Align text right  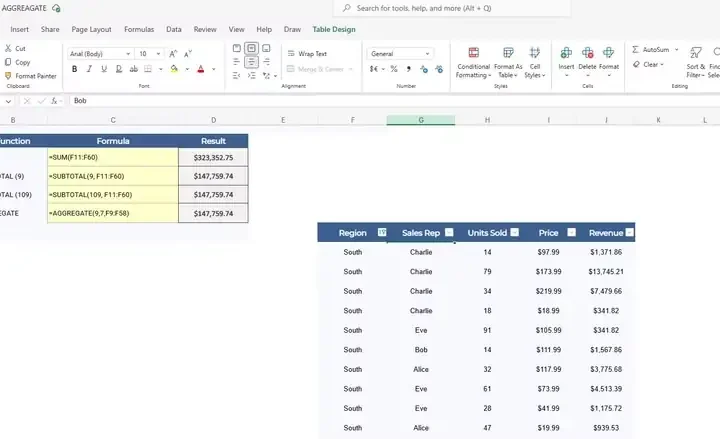coord(266,62)
